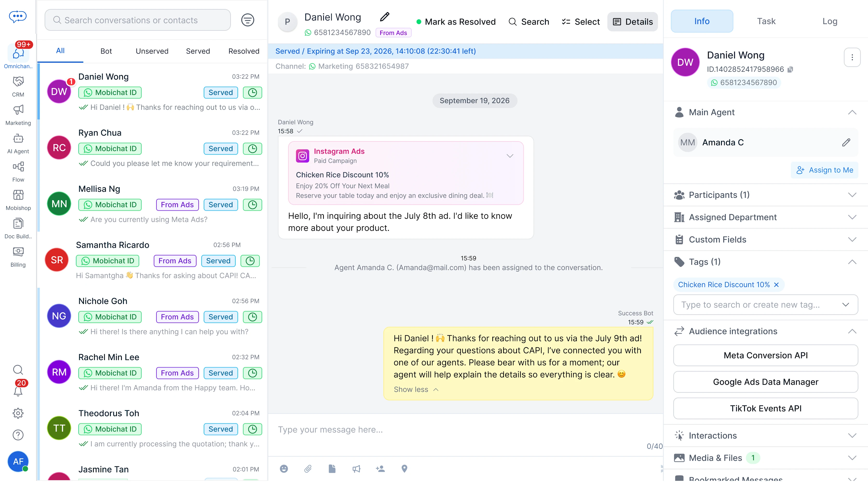Insert a document template from the message toolbar

click(332, 469)
